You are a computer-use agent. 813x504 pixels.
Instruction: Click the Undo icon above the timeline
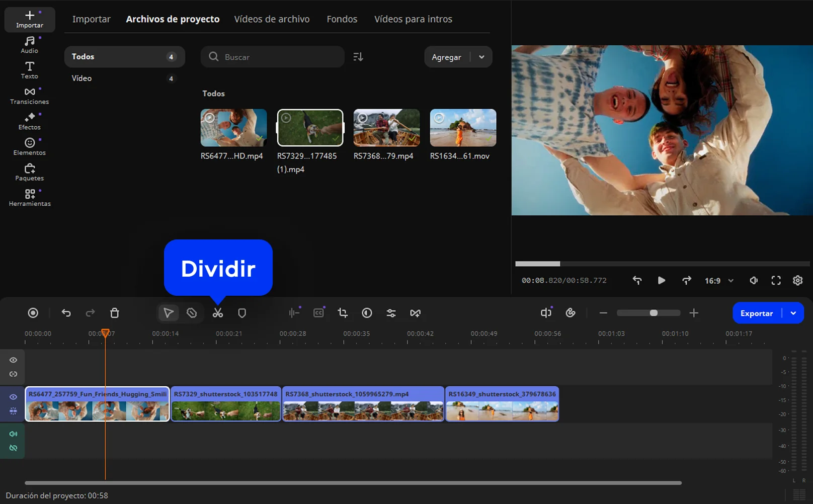[66, 312]
